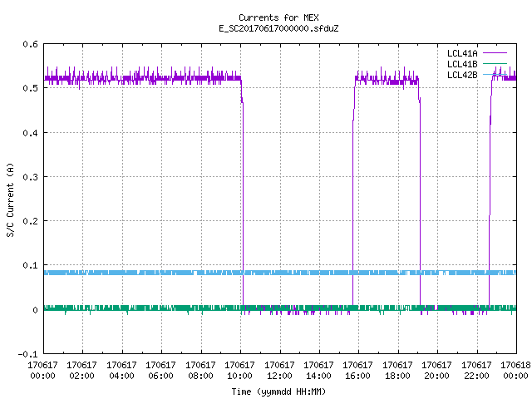Click the 170617 20:00 x-axis tick label
The height and width of the screenshot is (399, 532).
pyautogui.click(x=436, y=371)
